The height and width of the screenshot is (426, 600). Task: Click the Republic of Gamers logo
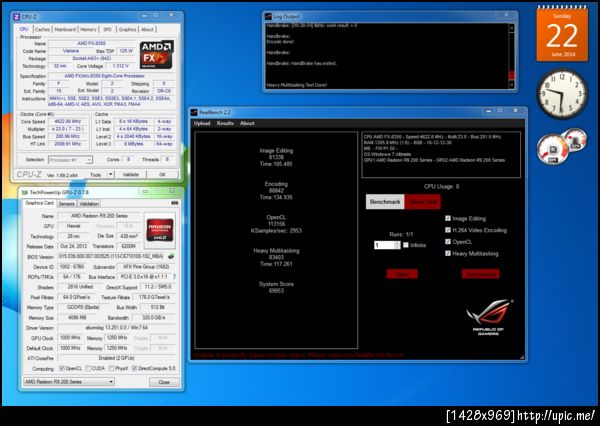pos(489,318)
